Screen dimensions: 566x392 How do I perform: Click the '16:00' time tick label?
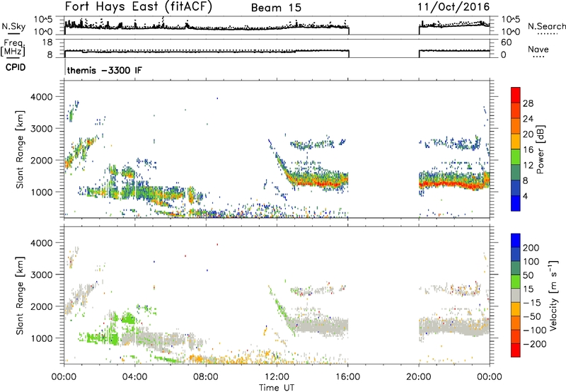coord(347,377)
